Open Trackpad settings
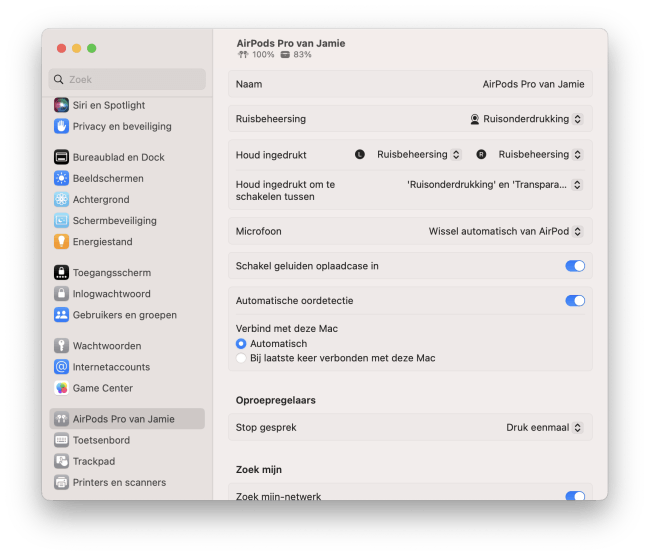This screenshot has height=556, width=650. click(x=94, y=461)
